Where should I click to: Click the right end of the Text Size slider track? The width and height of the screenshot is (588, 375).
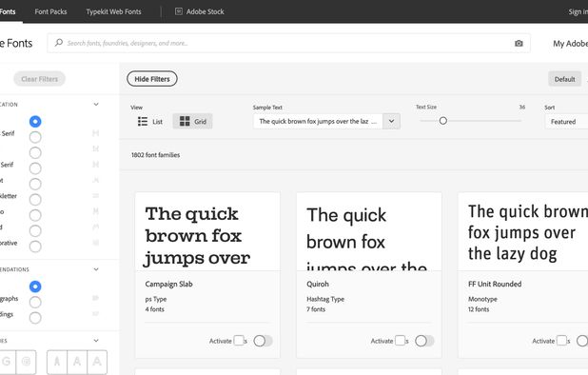[x=519, y=121]
